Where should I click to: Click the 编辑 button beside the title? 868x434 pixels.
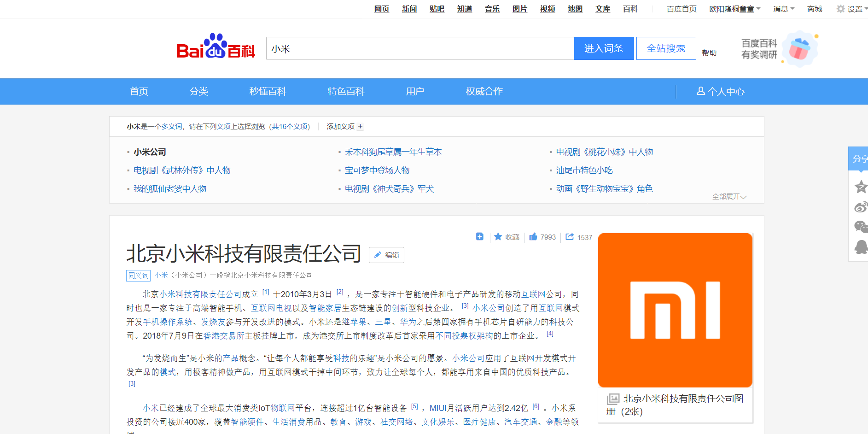386,255
